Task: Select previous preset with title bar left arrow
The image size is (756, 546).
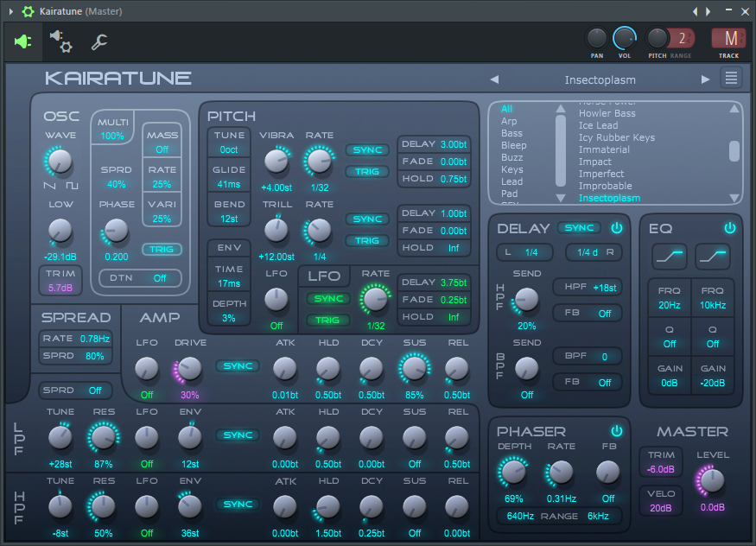Action: coord(695,11)
